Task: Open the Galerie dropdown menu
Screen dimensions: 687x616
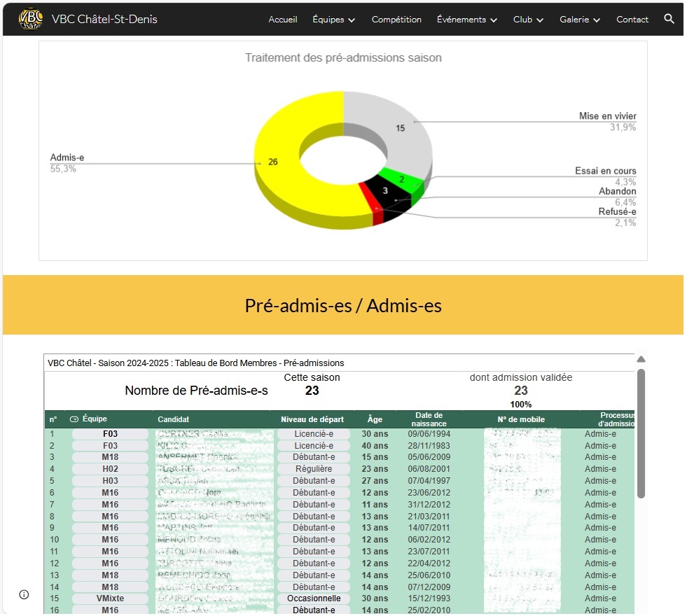Action: (x=580, y=20)
